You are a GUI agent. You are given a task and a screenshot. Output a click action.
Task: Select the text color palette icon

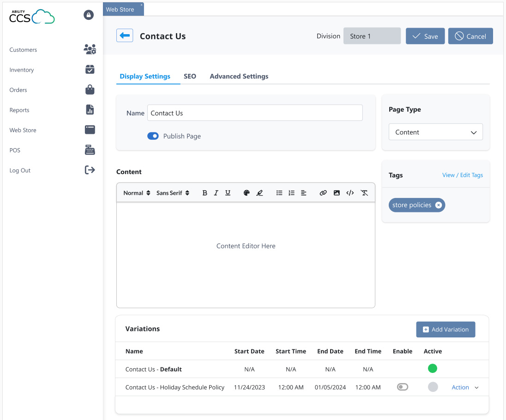point(247,192)
